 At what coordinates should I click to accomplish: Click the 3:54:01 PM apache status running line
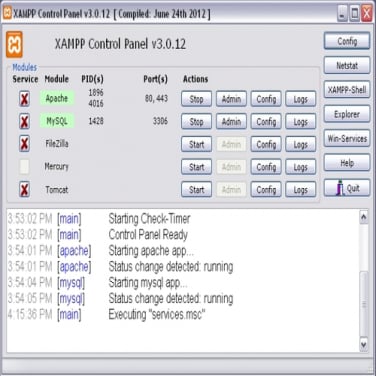(x=120, y=267)
